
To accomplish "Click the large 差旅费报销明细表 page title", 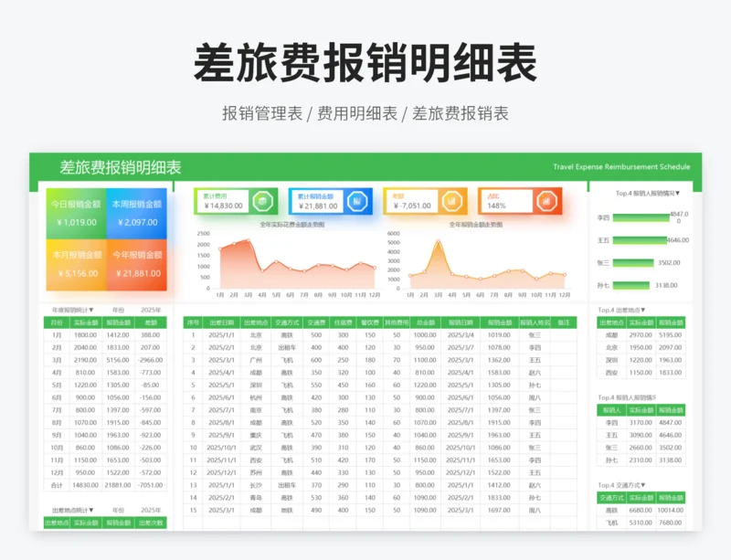I will pos(365,63).
